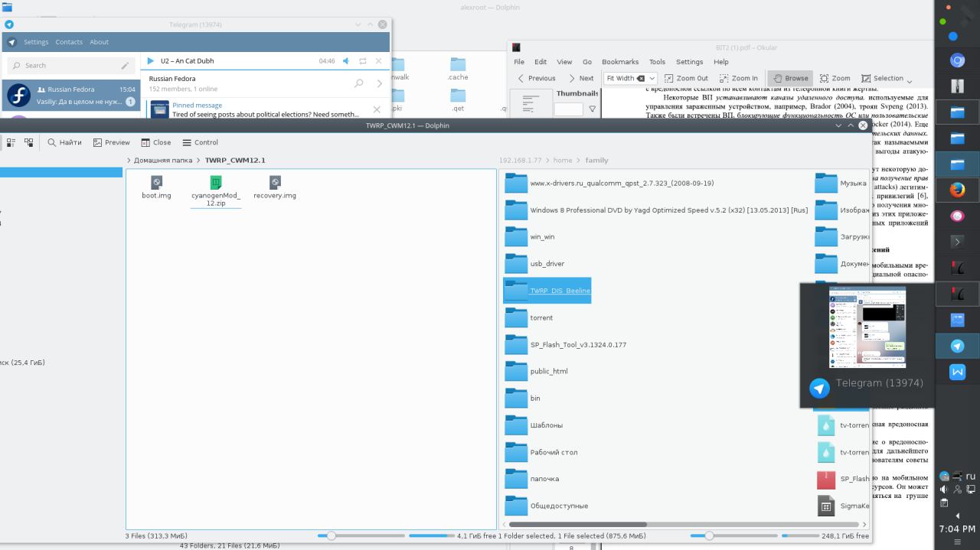Go to Next page in Okular
This screenshot has width=980, height=550.
coord(580,78)
